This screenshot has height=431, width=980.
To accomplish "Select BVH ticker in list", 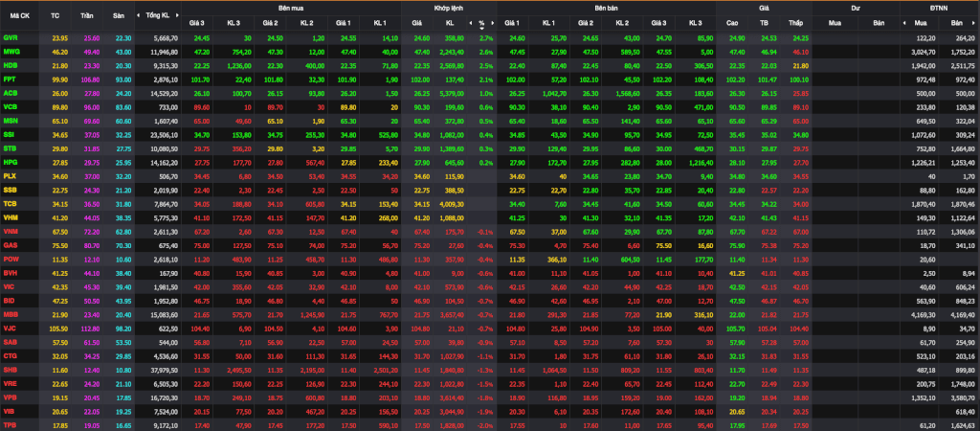I will tap(10, 272).
